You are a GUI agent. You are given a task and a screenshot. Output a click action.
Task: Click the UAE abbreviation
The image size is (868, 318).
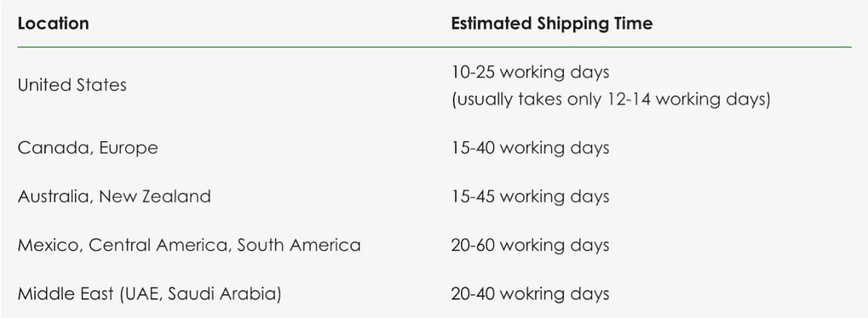(140, 294)
